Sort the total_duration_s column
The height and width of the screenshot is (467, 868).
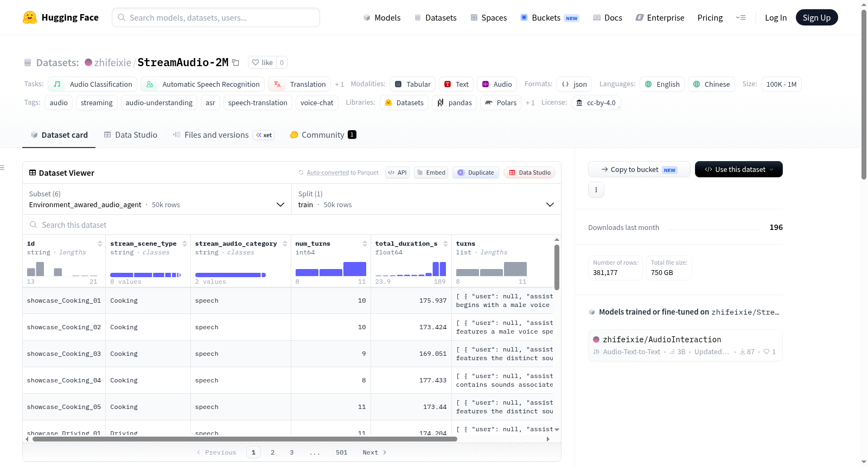tap(445, 244)
